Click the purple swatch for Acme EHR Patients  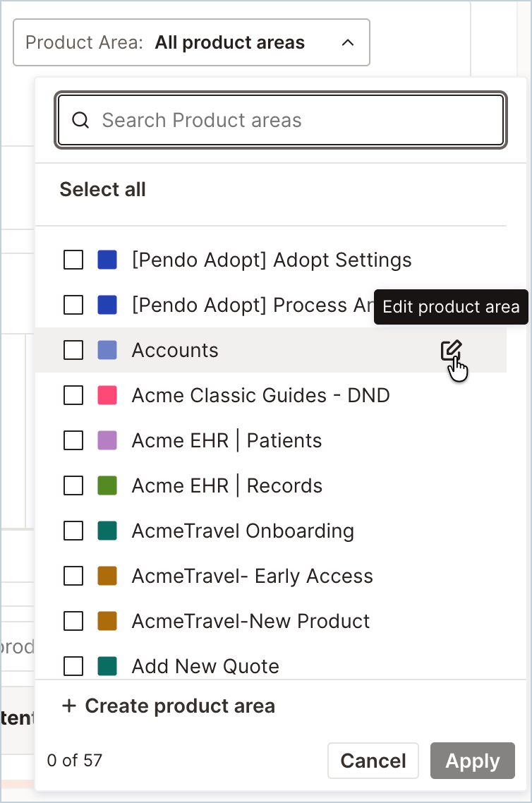pos(107,440)
